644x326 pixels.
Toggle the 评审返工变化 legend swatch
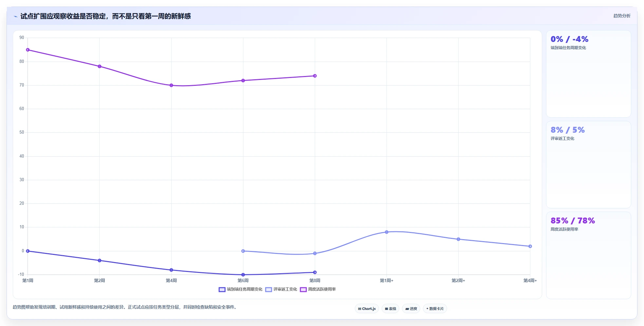pyautogui.click(x=269, y=290)
